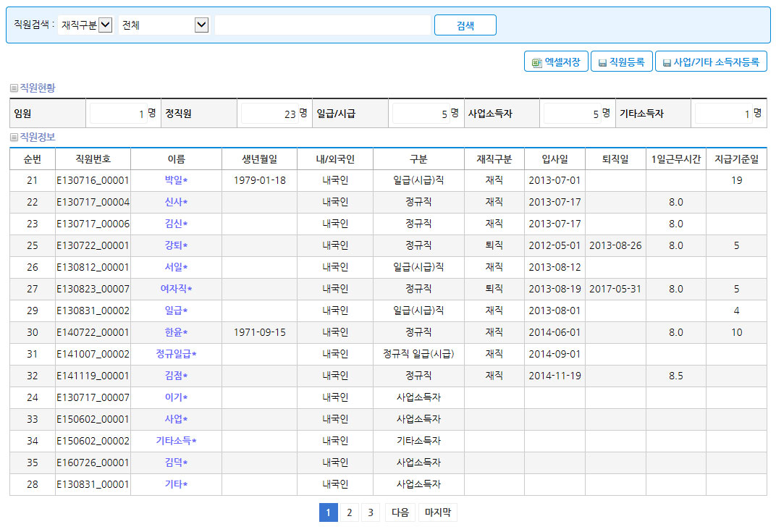Click the 사업/기타 소득자등록 button
The image size is (776, 532).
711,62
